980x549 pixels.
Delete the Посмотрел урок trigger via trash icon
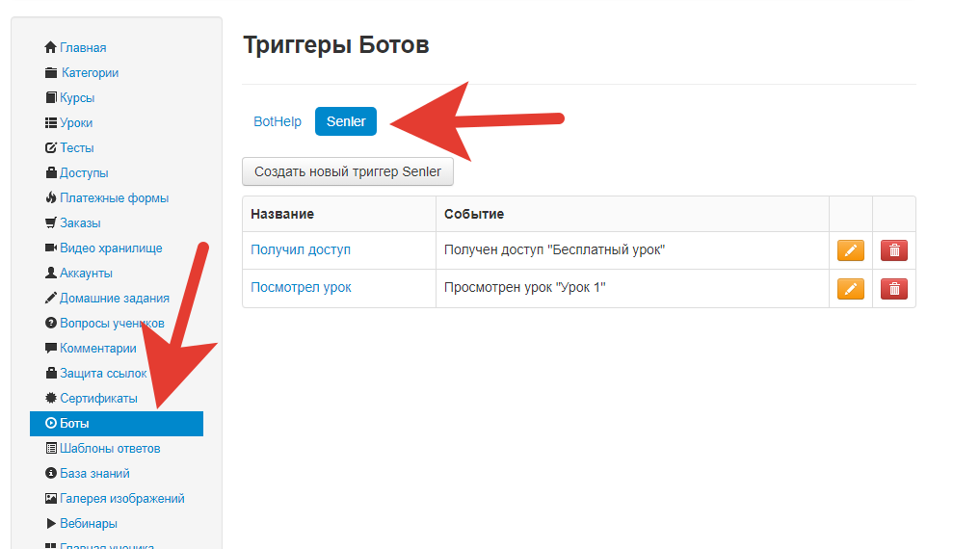(x=894, y=288)
